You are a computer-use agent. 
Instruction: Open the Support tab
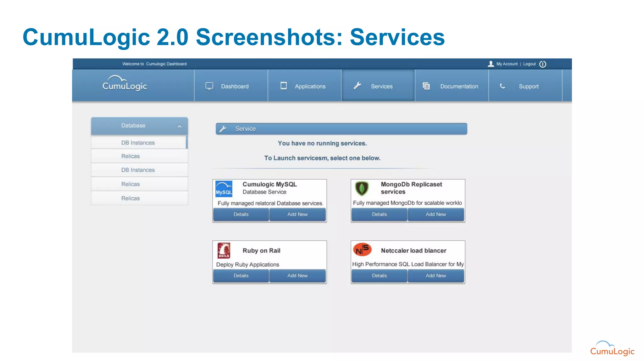click(x=525, y=86)
